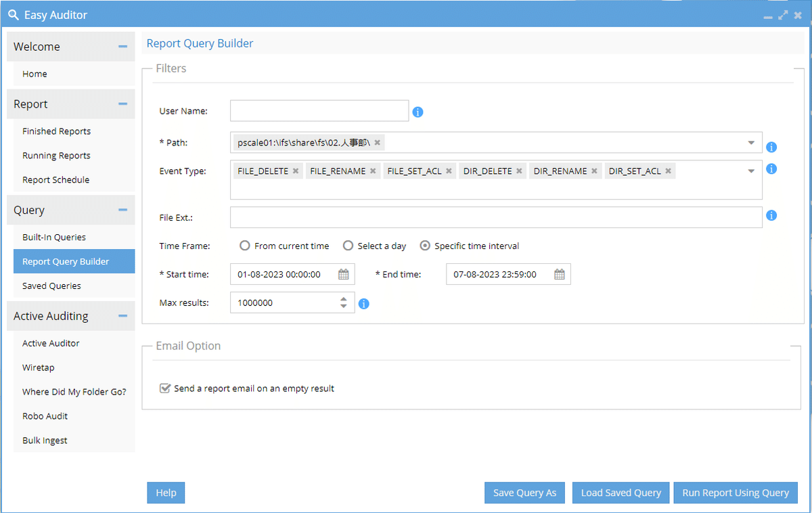Open the Path dropdown list
This screenshot has height=513, width=812.
tap(751, 143)
